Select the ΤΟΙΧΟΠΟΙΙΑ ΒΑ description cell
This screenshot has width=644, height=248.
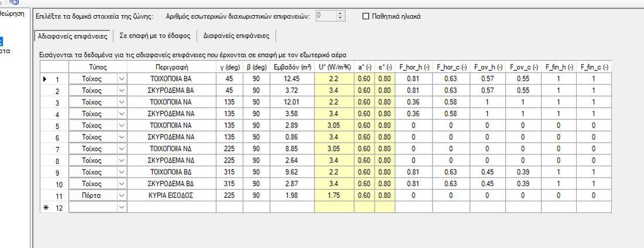(171, 79)
